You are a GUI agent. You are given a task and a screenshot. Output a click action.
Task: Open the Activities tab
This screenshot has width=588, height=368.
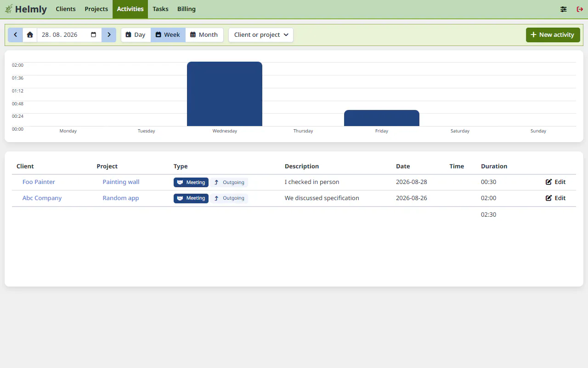[x=130, y=9]
